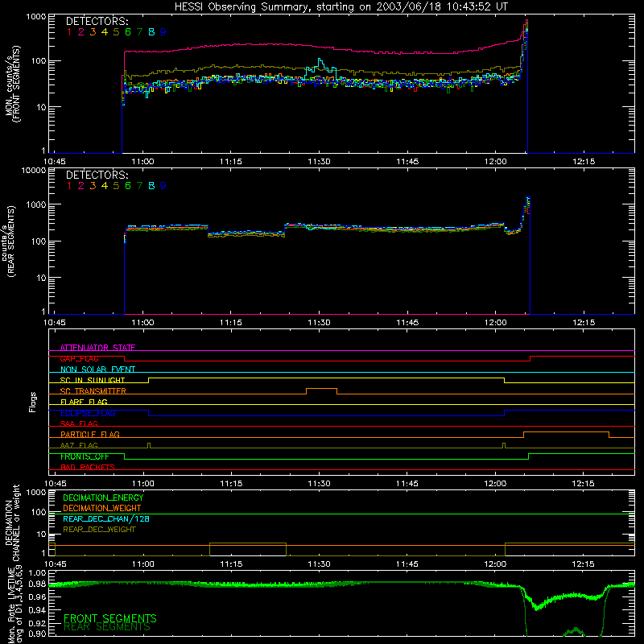
Task: Click the 11:30 time tick under the front segments plot
Action: (319, 162)
